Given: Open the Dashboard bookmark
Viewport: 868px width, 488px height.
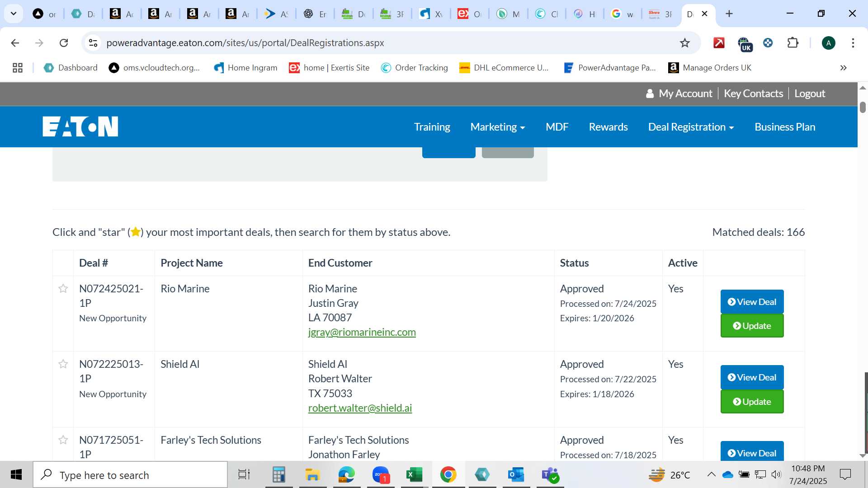Looking at the screenshot, I should tap(71, 68).
